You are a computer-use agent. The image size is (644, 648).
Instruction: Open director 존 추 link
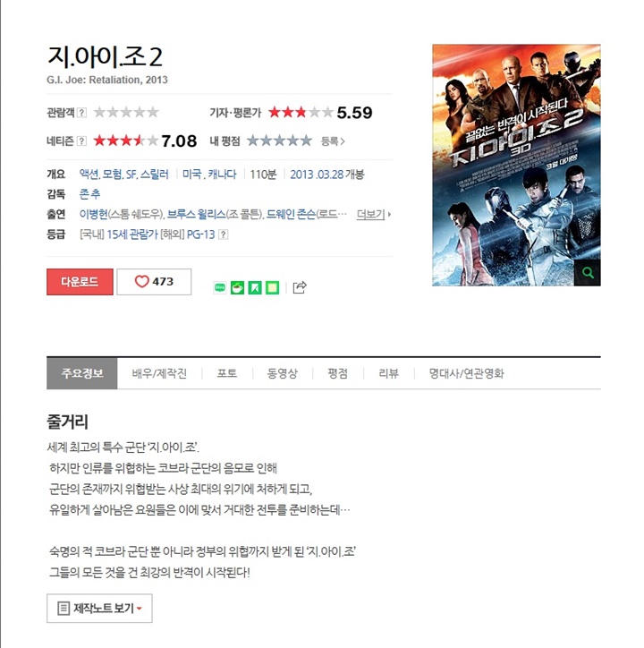point(89,194)
